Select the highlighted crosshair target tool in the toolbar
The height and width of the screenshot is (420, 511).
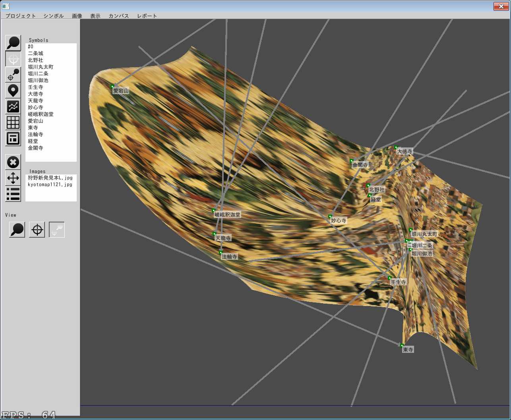tap(13, 59)
